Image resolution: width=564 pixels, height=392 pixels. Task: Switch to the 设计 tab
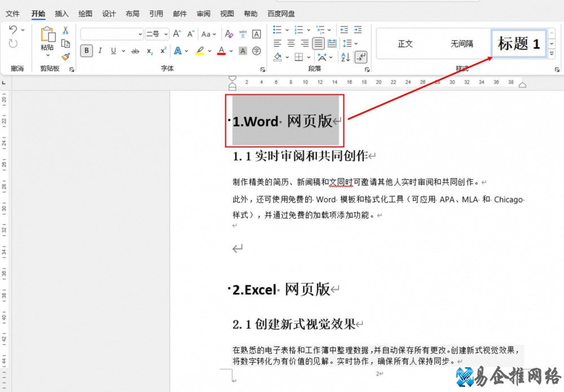pyautogui.click(x=109, y=14)
